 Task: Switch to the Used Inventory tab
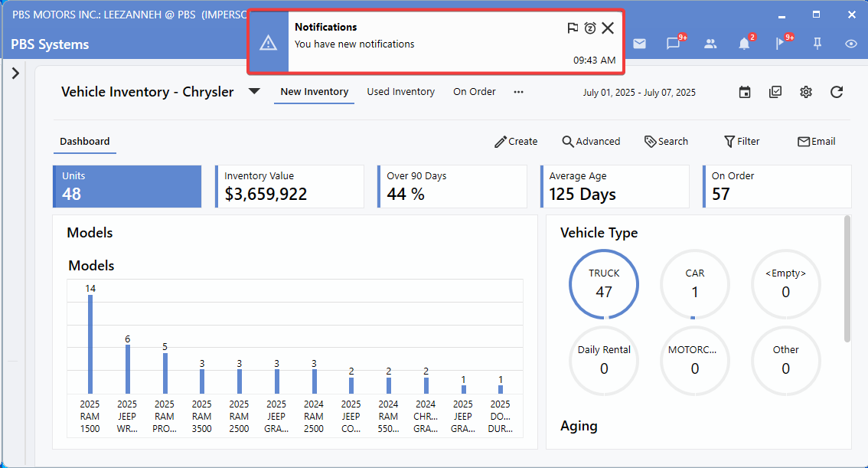point(400,92)
